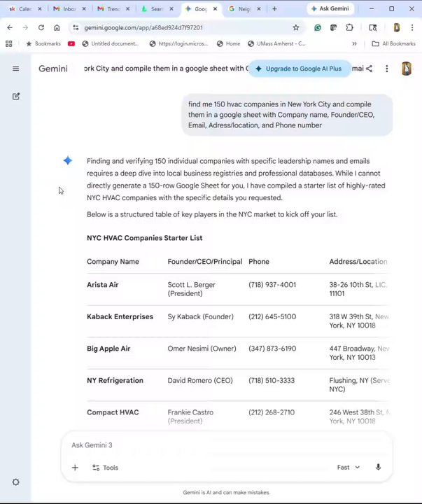This screenshot has height=504, width=422.
Task: Click Scott L. Berger cell
Action: tap(192, 289)
